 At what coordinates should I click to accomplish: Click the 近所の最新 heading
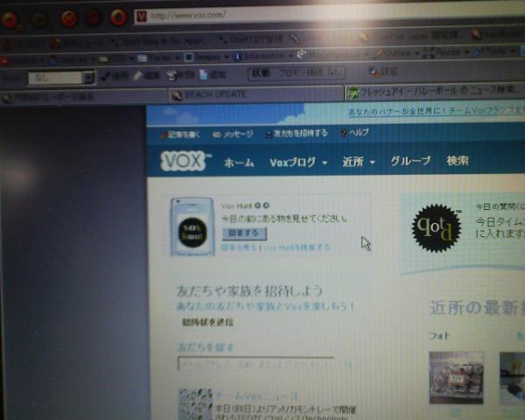click(477, 307)
